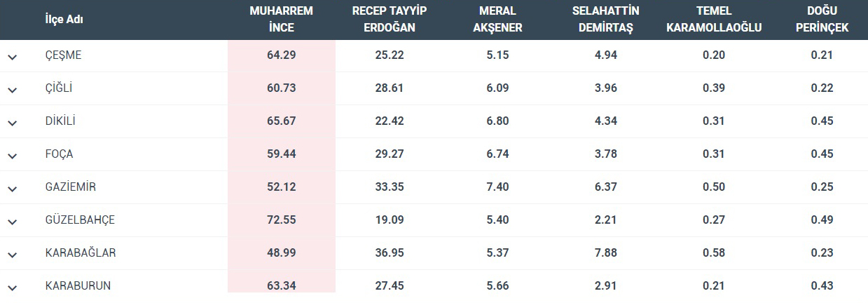Expand the ÇİĞLİ district row
The image size is (868, 303).
12,90
